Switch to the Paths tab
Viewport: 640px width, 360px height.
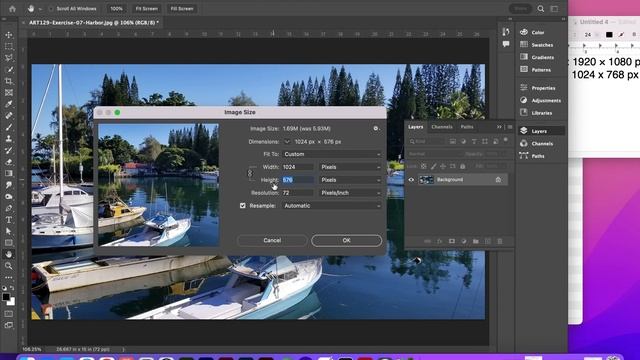[x=467, y=127]
